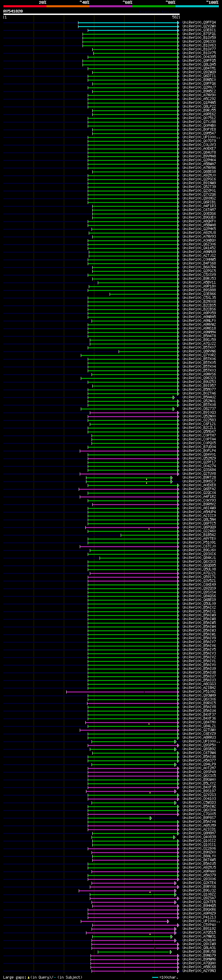Select hit UniRef100_Q6BEG8

pyautogui.click(x=199, y=172)
